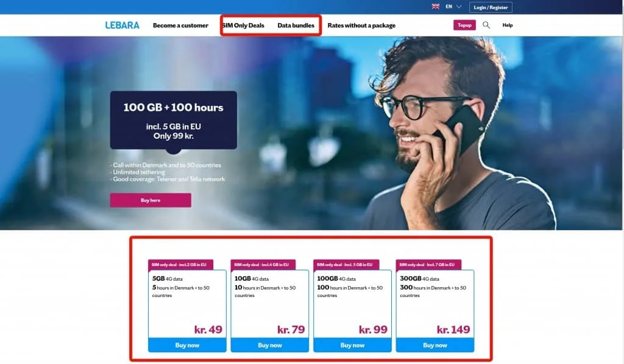Viewport: 624px width, 364px height.
Task: Buy now the 10GB kr. 79 plan
Action: point(270,345)
